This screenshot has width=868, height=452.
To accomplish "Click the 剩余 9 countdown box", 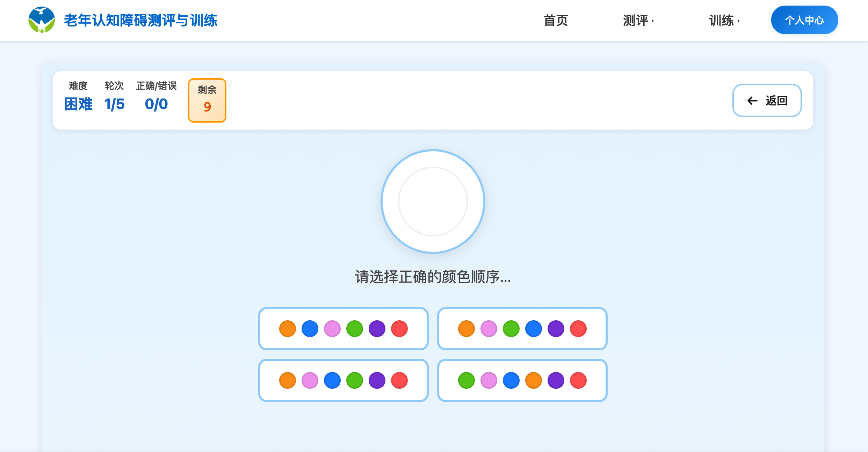I will pos(207,100).
